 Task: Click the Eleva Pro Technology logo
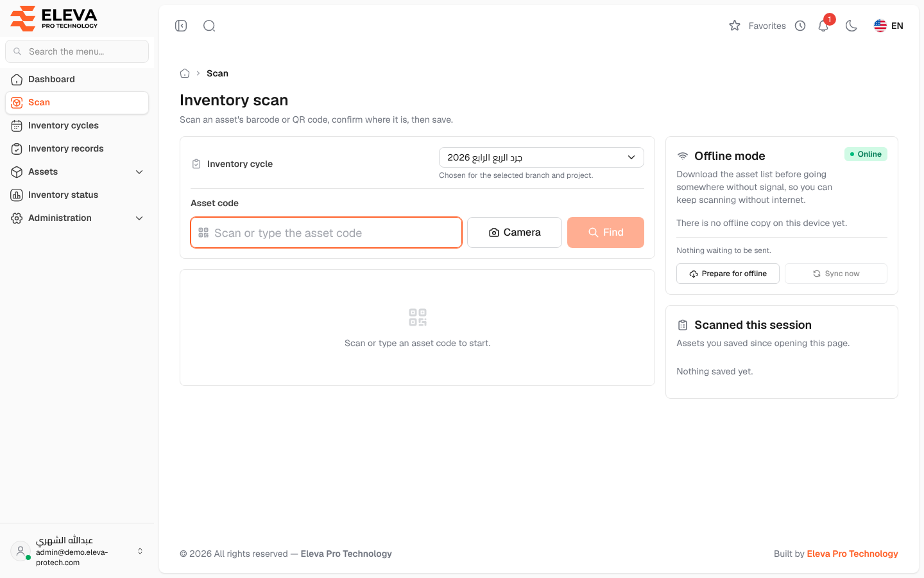point(55,18)
